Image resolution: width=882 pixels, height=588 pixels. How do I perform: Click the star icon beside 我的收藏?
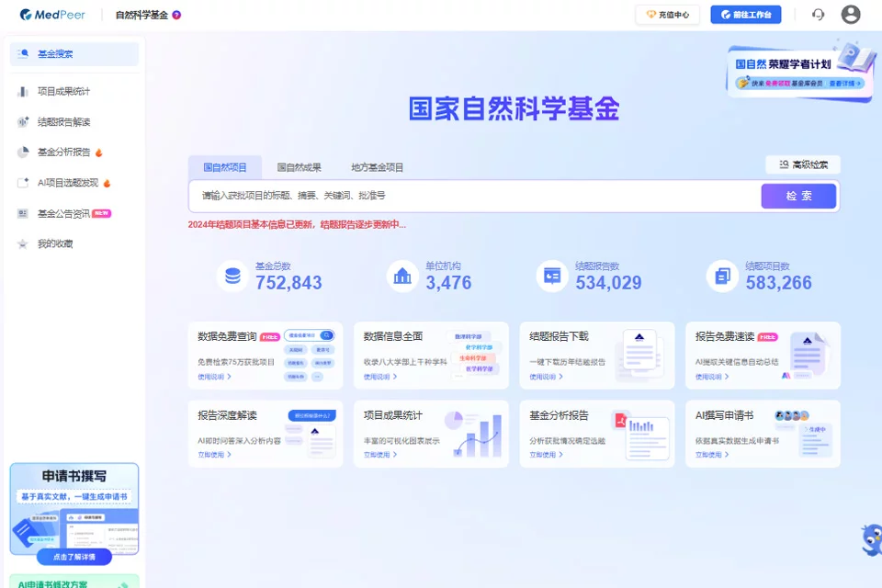point(22,243)
